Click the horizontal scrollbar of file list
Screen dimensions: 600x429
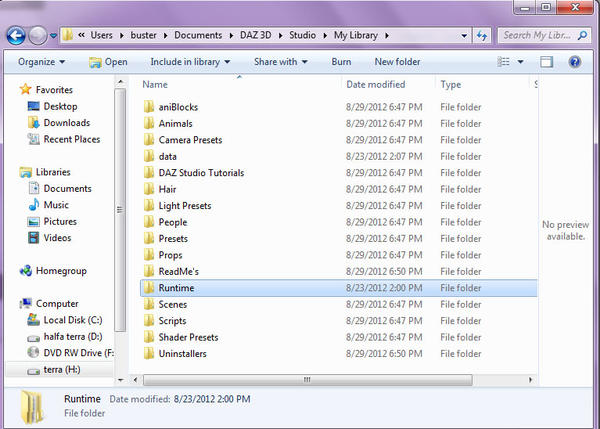click(308, 380)
